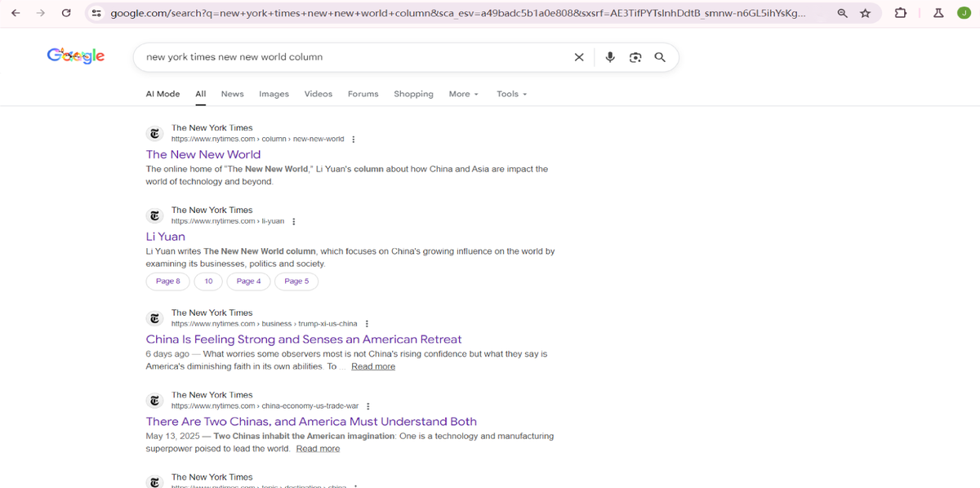Screen dimensions: 980x488
Task: Open China Is Feeling Strong article link
Action: coord(304,339)
